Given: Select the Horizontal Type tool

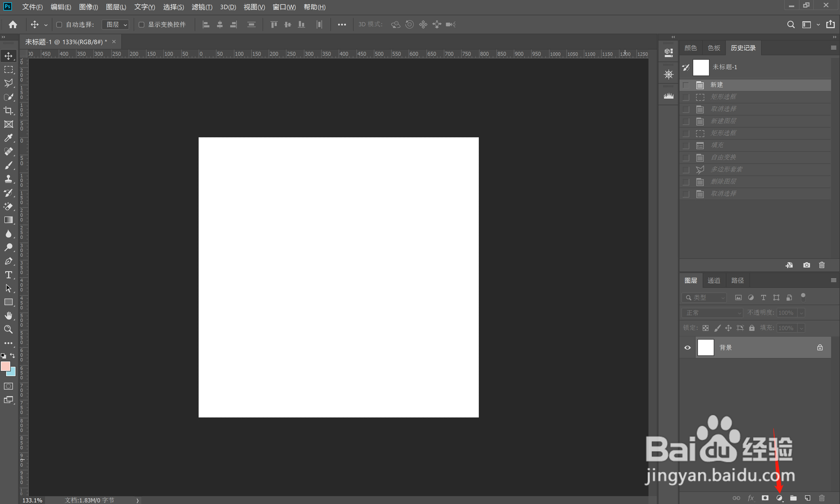Looking at the screenshot, I should [x=8, y=275].
